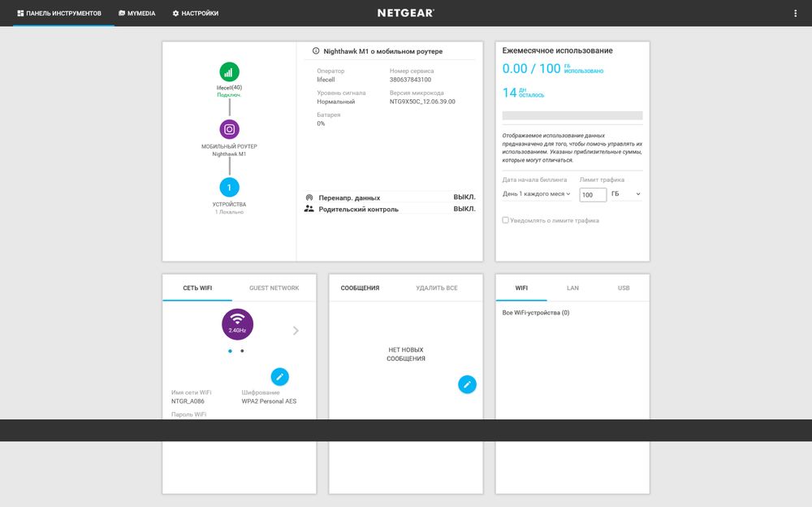Open the Панель инструментов tab
The height and width of the screenshot is (507, 812).
tap(59, 14)
